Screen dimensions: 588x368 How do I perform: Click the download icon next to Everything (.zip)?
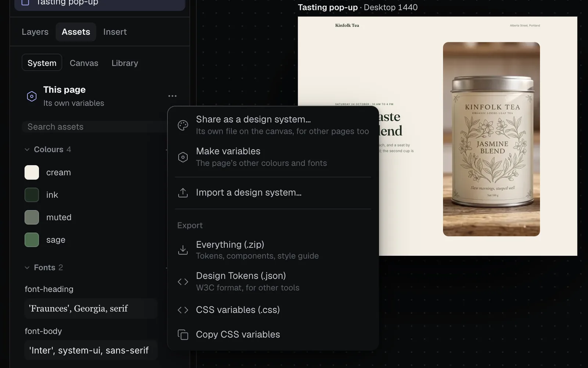click(183, 250)
